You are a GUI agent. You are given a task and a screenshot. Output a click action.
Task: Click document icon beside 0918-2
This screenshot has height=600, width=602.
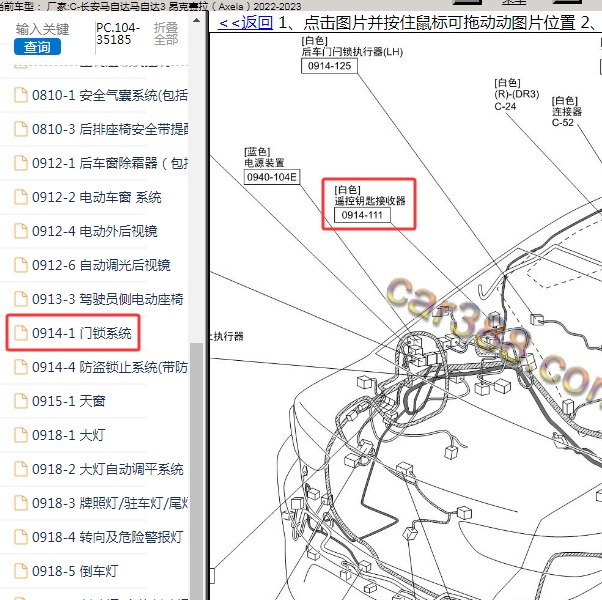tap(21, 469)
